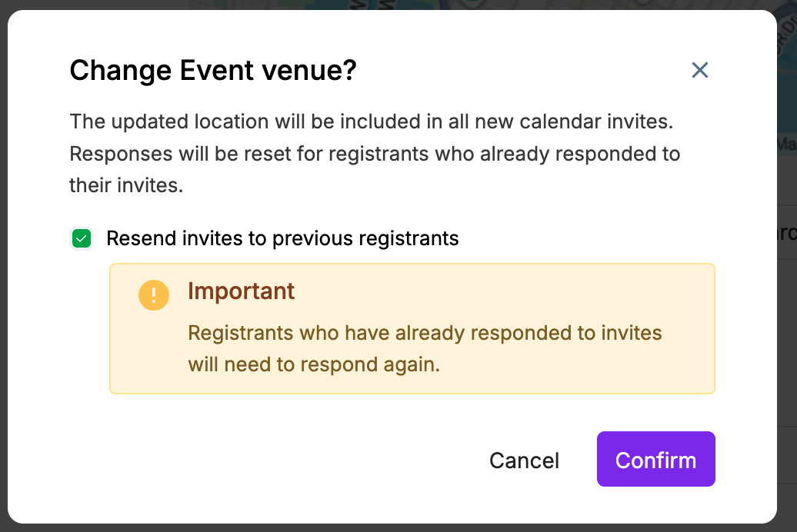This screenshot has height=532, width=797.
Task: Click the Resend invites checkbox label text
Action: tap(282, 239)
